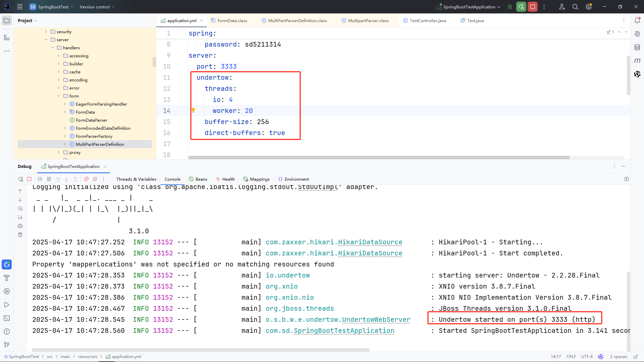This screenshot has width=644, height=362.
Task: Clear all console output with trash icon
Action: click(x=20, y=235)
